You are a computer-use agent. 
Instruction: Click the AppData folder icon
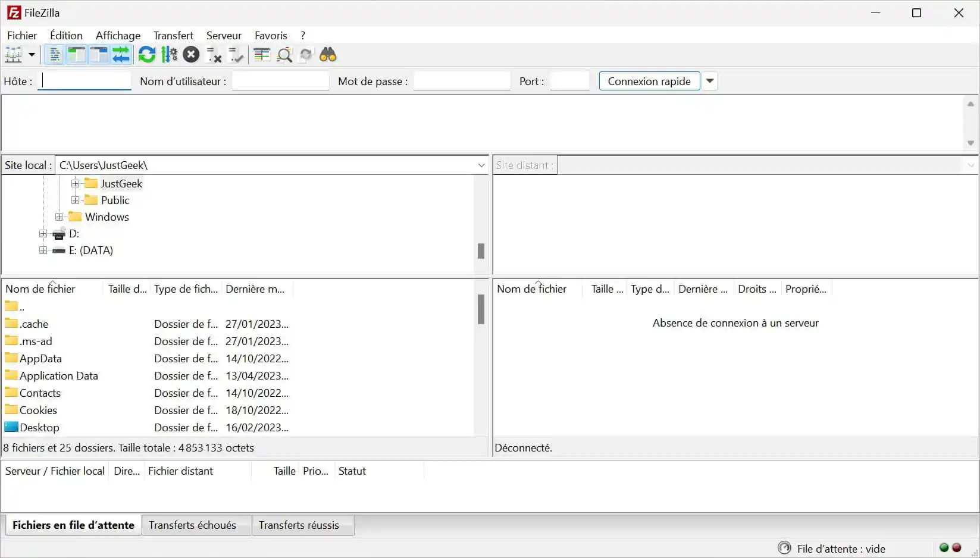coord(11,358)
